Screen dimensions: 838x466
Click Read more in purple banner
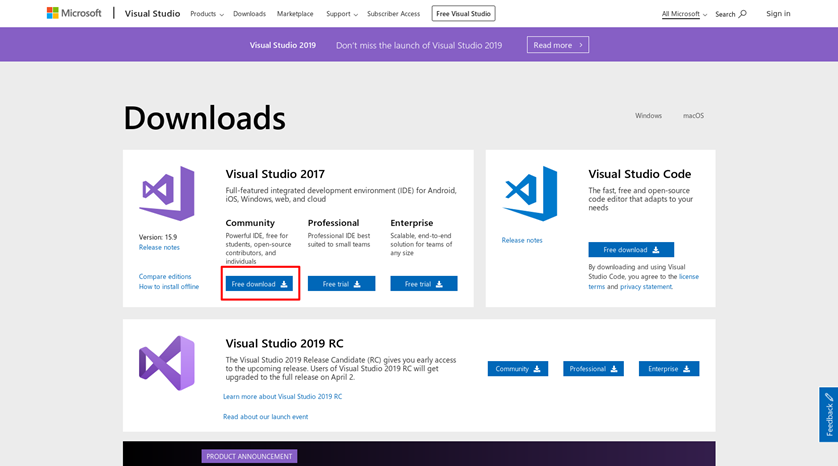558,45
